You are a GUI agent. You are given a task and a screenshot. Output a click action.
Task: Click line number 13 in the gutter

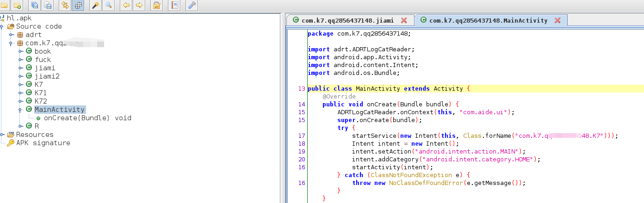[x=302, y=89]
